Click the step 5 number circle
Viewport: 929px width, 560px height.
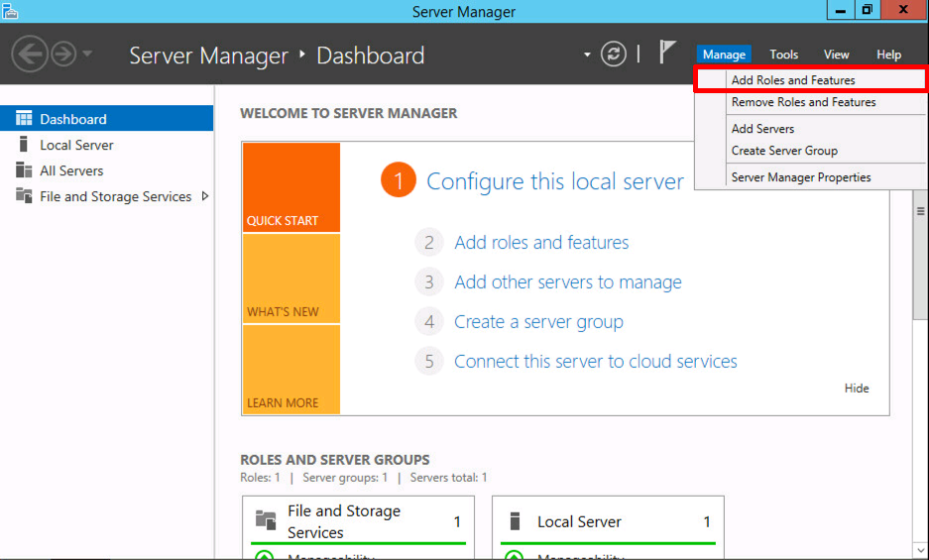(x=429, y=361)
